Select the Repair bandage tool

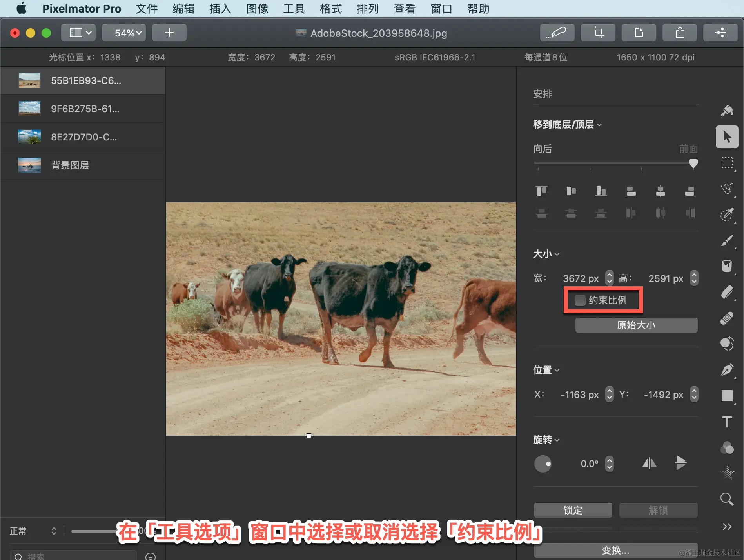click(x=727, y=318)
